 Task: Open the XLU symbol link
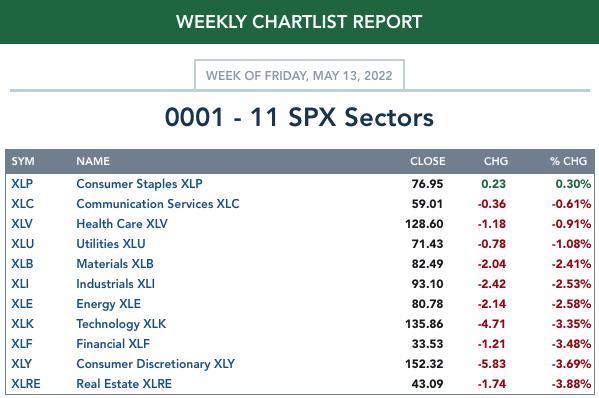23,244
